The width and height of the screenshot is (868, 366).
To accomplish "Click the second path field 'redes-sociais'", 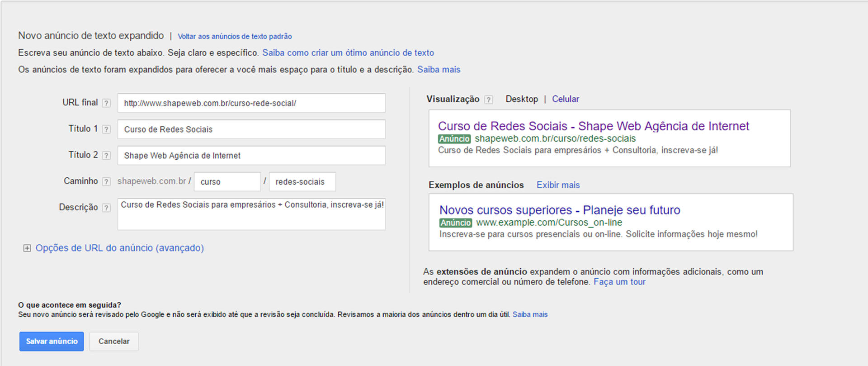I will coord(302,182).
